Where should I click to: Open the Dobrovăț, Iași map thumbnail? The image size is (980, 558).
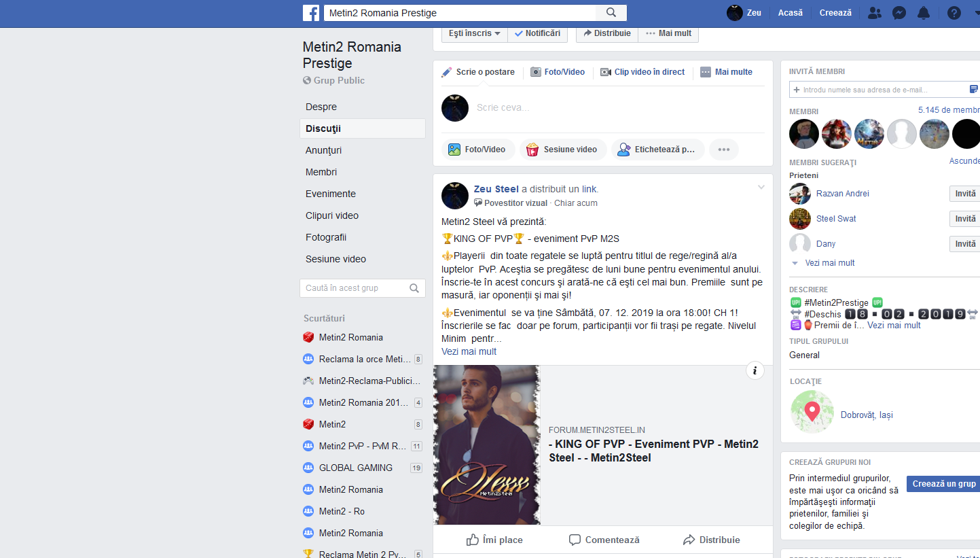[812, 412]
